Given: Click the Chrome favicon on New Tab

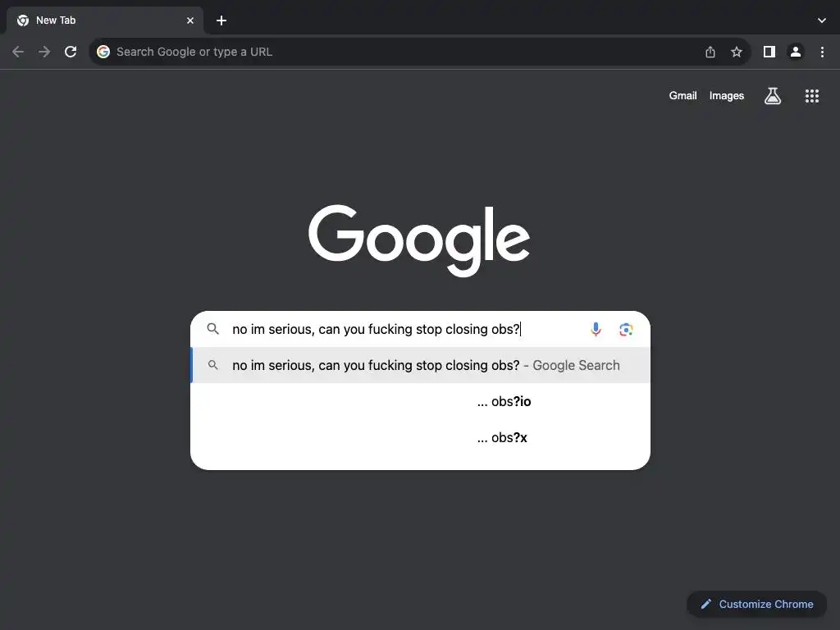Looking at the screenshot, I should tap(22, 21).
